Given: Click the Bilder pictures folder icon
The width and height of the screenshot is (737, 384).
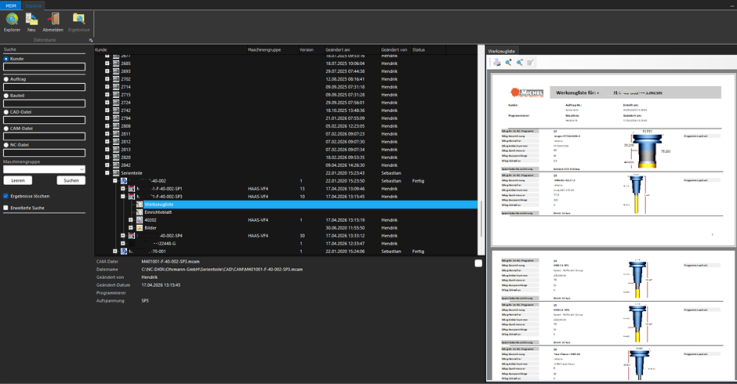Looking at the screenshot, I should click(140, 228).
